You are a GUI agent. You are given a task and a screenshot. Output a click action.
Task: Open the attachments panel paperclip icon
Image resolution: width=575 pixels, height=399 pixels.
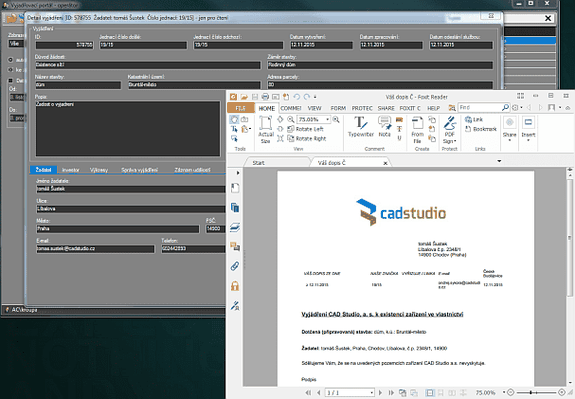235,266
